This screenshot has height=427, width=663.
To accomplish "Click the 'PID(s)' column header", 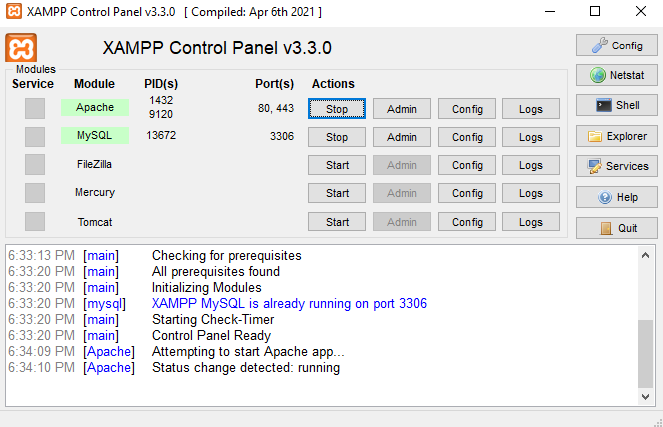I will click(x=161, y=84).
